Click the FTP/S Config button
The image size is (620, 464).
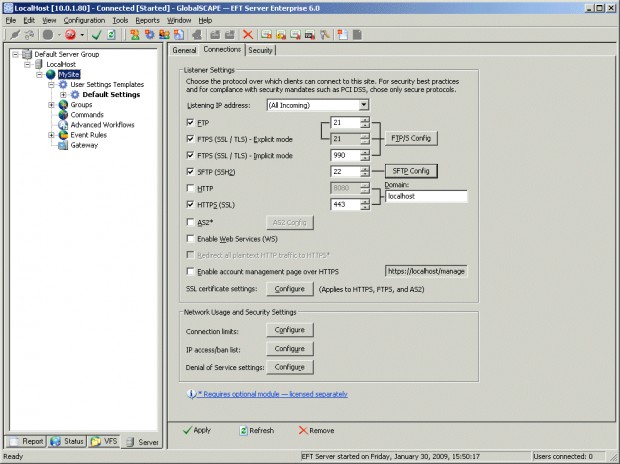click(x=411, y=138)
